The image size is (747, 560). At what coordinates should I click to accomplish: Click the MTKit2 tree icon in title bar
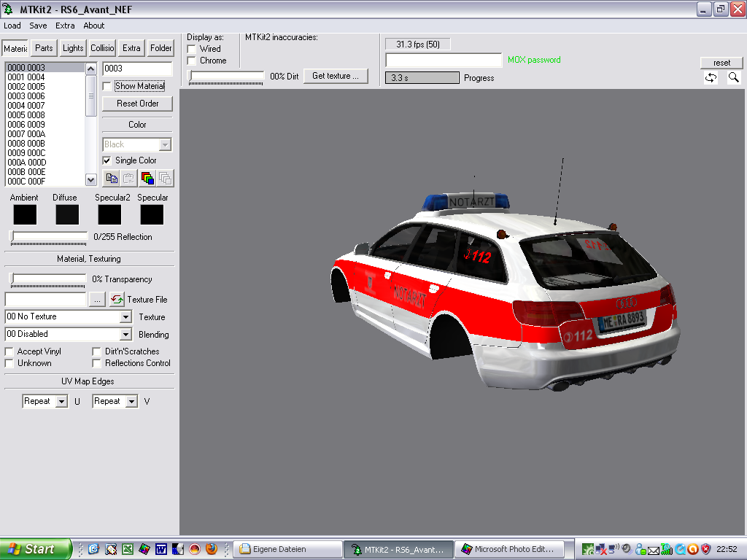click(x=9, y=9)
